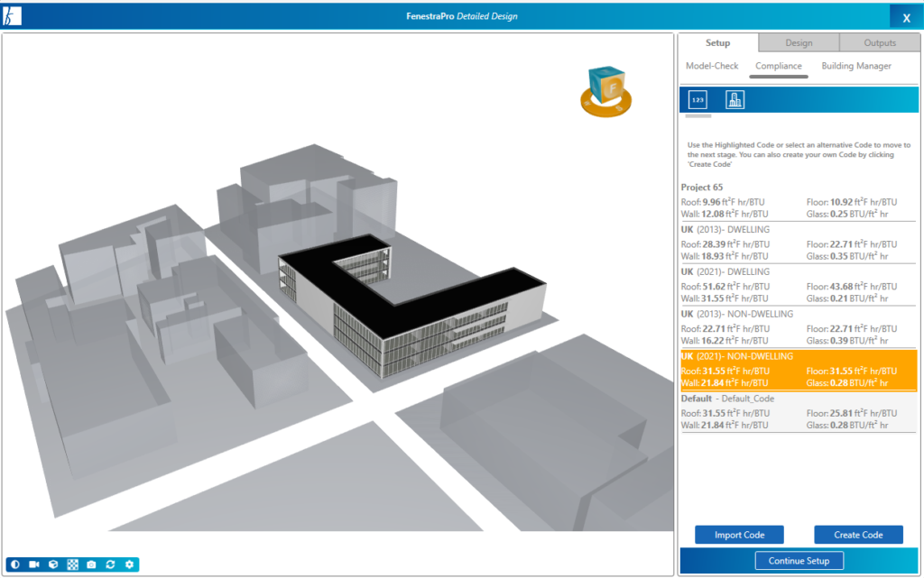Select the Project 65 code heading

702,188
